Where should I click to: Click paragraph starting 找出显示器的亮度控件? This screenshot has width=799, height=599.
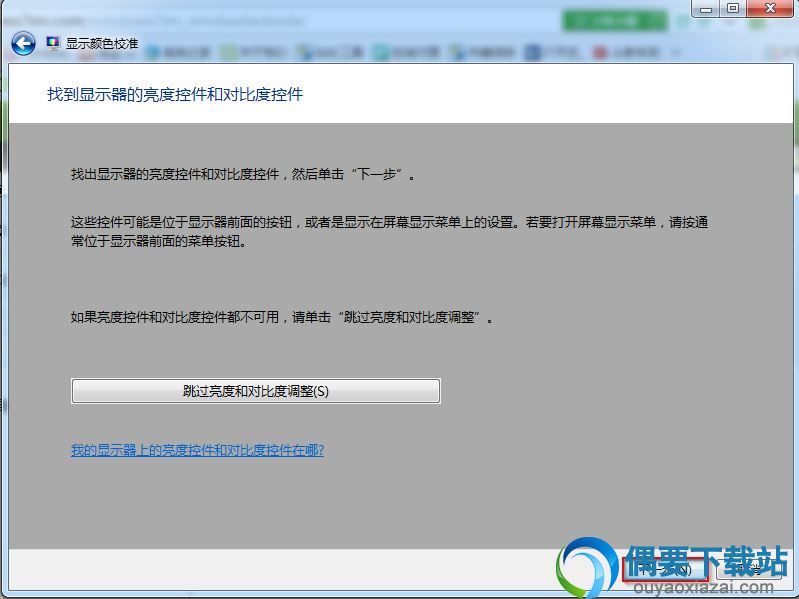pos(244,174)
